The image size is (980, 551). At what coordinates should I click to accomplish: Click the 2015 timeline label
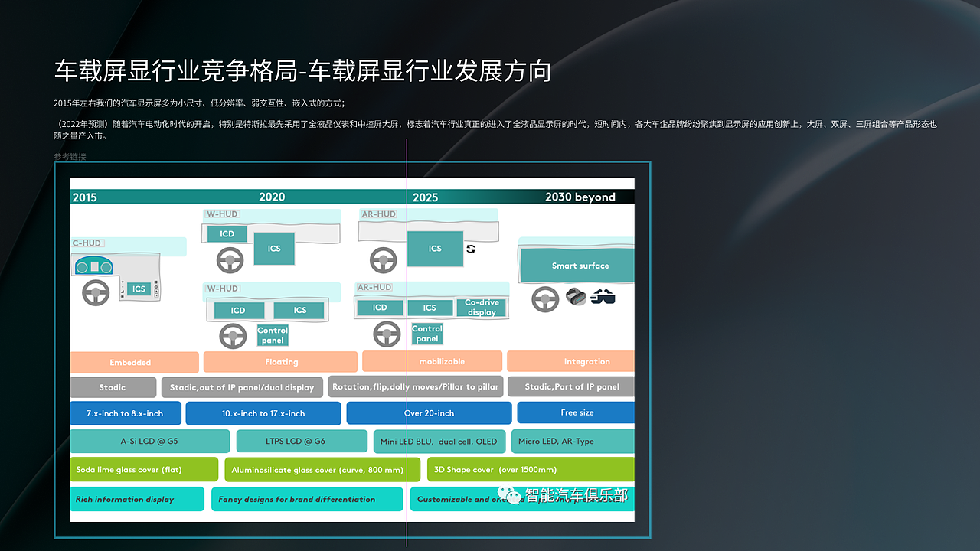[x=84, y=197]
